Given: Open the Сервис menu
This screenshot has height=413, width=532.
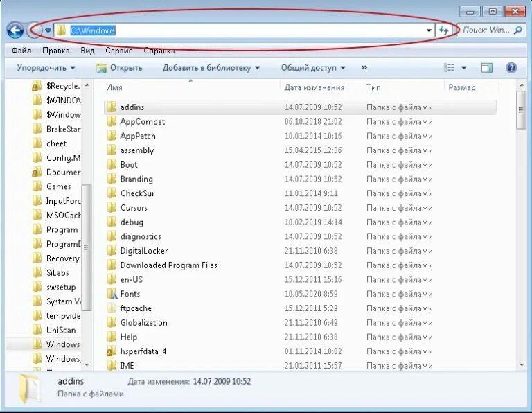Looking at the screenshot, I should [x=118, y=51].
